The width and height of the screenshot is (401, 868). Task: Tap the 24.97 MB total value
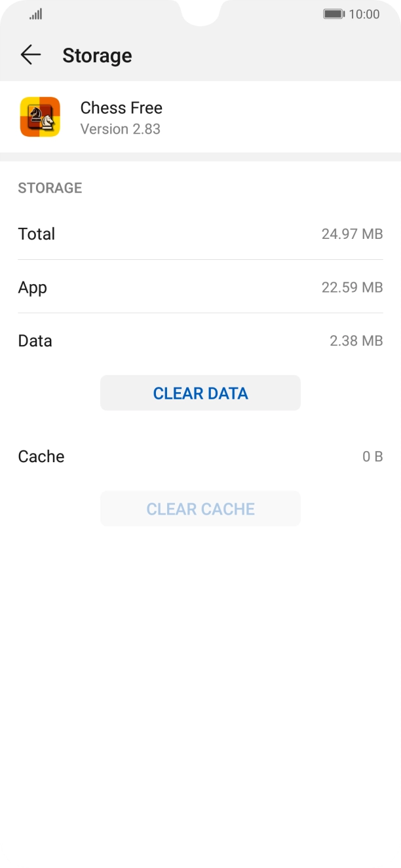pyautogui.click(x=352, y=234)
